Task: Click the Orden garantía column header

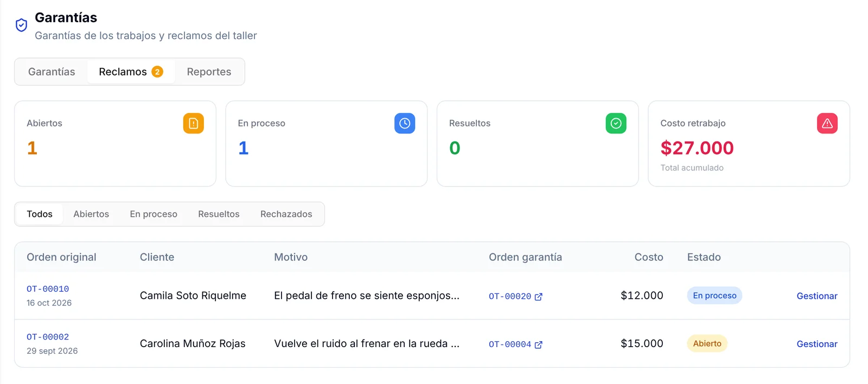Action: (x=525, y=257)
